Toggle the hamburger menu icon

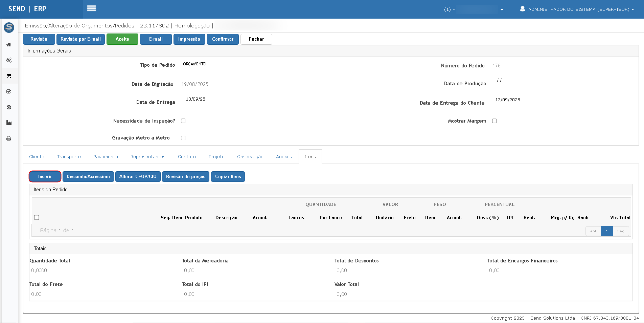pyautogui.click(x=91, y=8)
